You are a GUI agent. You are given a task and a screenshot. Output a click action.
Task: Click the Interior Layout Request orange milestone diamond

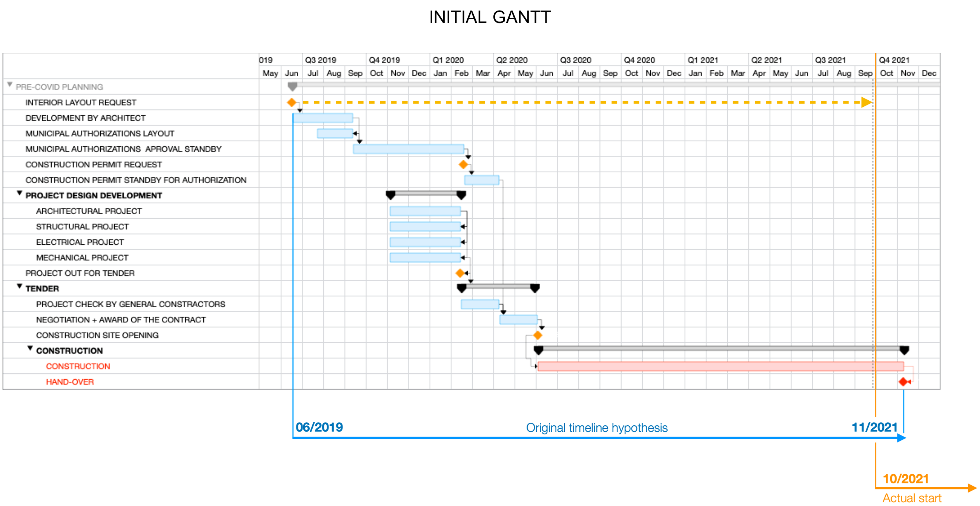coord(292,102)
